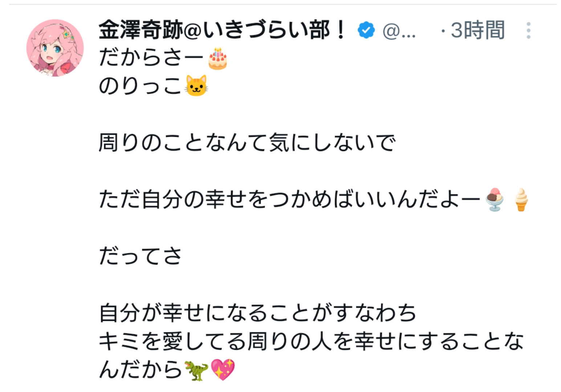Click the line ただ自分の幸せをつかめばいいんだよー
Viewport: 561px width, 392px height.
(289, 200)
